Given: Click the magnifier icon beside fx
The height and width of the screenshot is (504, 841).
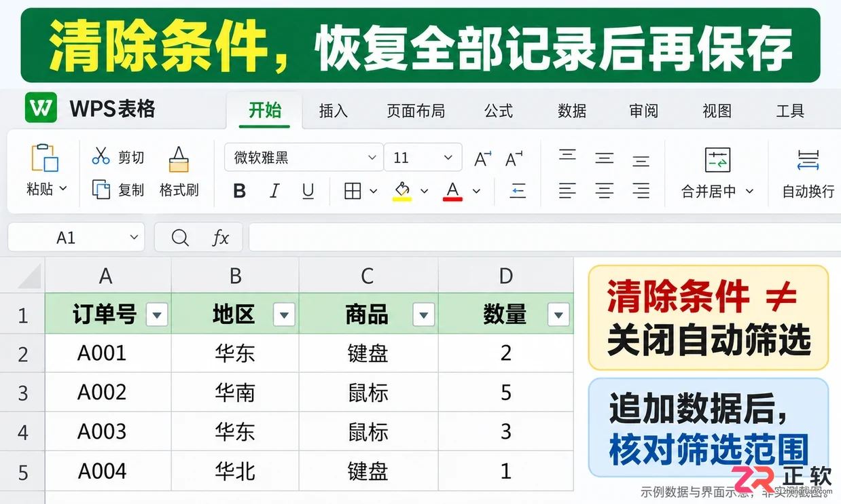Looking at the screenshot, I should coord(180,238).
